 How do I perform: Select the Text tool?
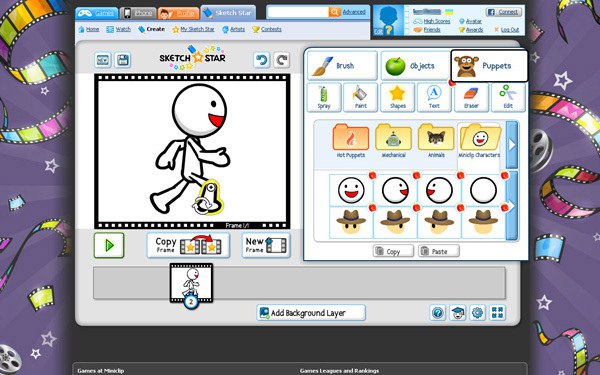click(x=434, y=98)
